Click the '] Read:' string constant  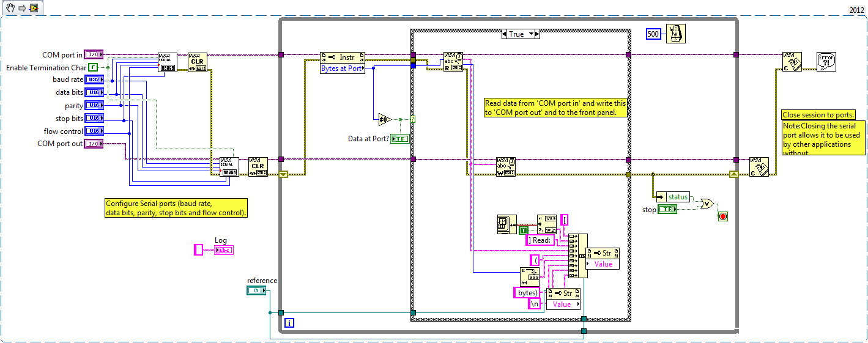point(541,240)
